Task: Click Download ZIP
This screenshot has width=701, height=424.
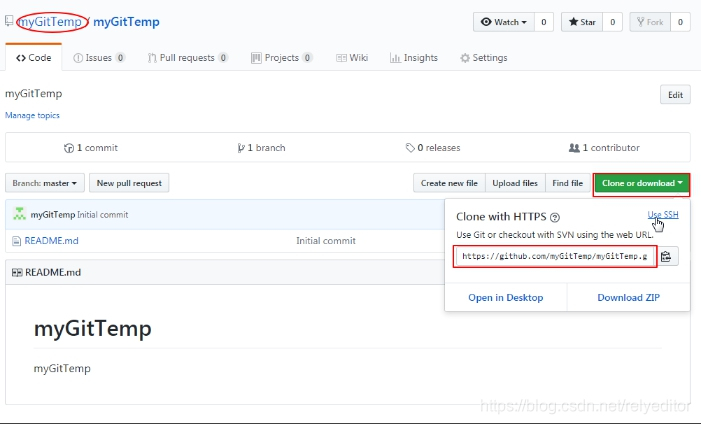Action: click(629, 297)
